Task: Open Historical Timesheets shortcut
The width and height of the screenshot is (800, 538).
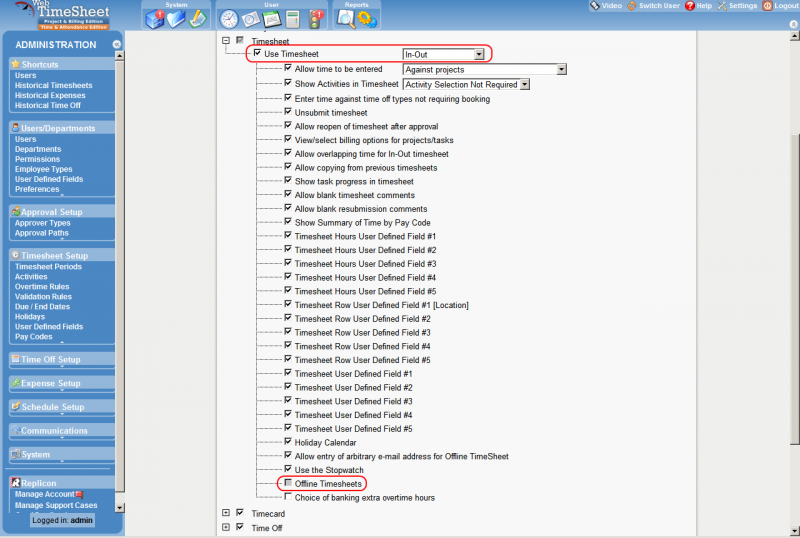Action: [x=54, y=85]
